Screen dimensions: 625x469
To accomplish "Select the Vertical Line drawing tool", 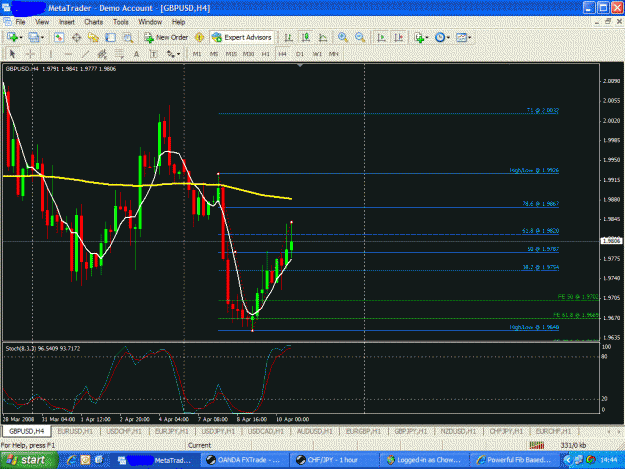I will (50, 54).
